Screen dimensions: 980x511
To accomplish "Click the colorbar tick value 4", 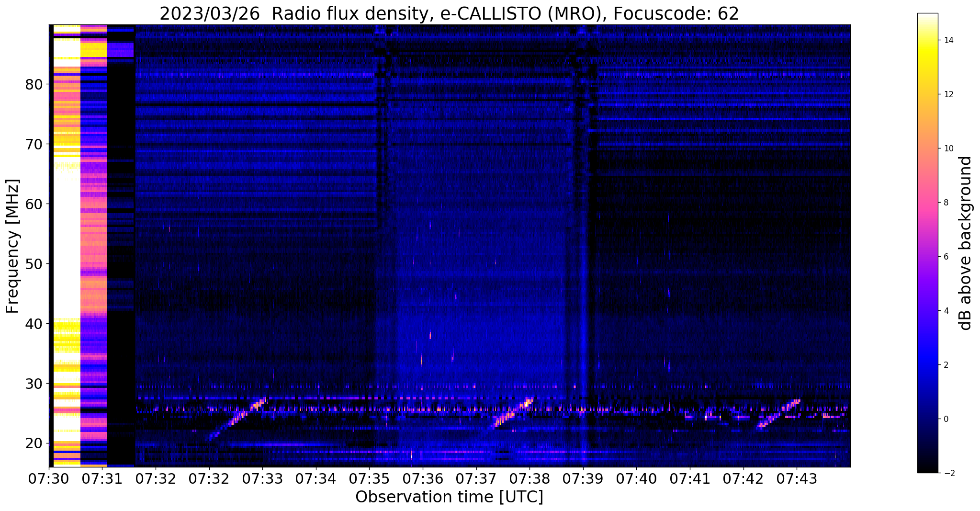I will (x=946, y=311).
